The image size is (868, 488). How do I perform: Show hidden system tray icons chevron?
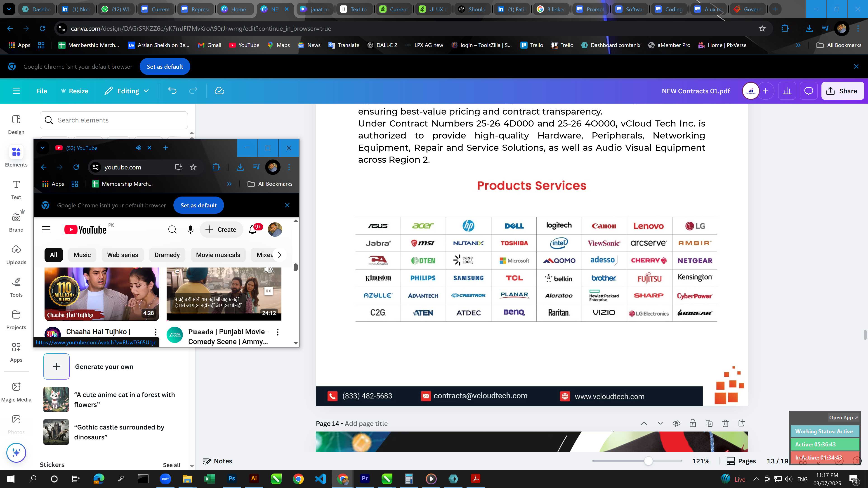(x=757, y=479)
